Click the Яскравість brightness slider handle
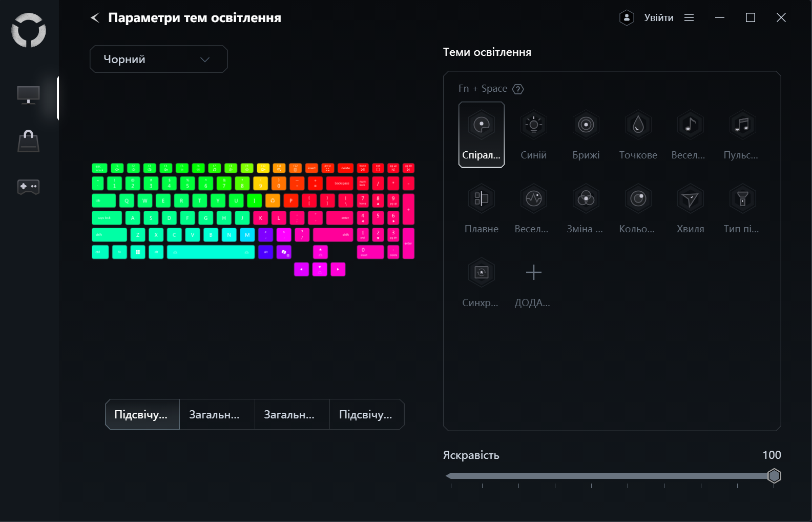 click(x=774, y=476)
